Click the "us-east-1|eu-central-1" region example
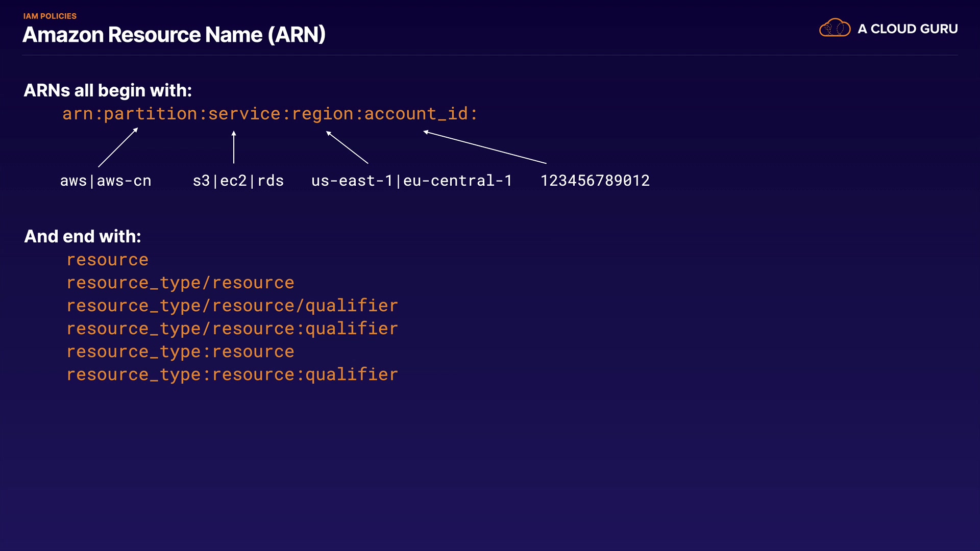 click(x=411, y=181)
